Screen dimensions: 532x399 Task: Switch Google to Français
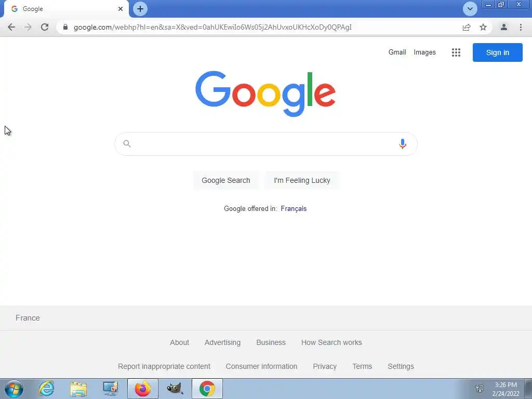(x=294, y=209)
